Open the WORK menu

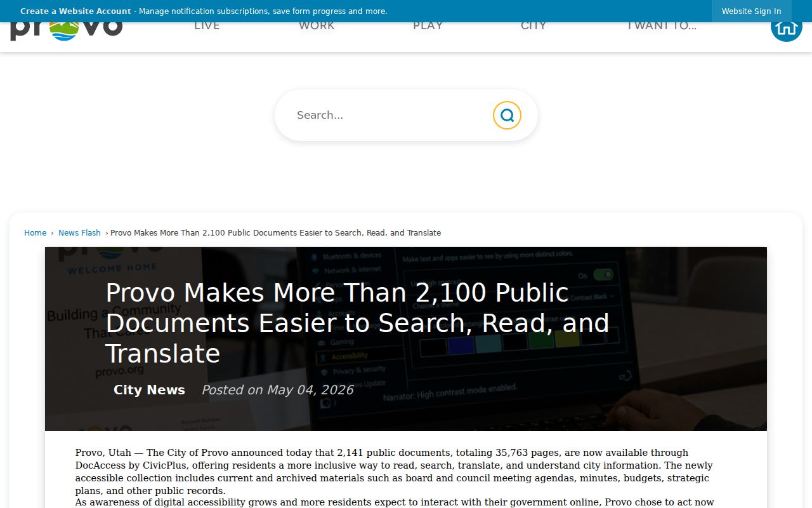pyautogui.click(x=317, y=27)
